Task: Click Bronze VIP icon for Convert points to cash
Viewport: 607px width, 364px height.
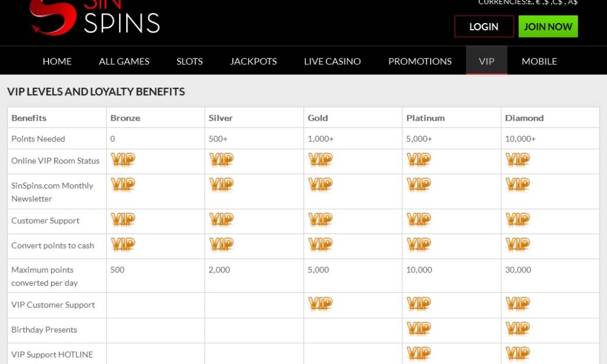Action: (123, 244)
